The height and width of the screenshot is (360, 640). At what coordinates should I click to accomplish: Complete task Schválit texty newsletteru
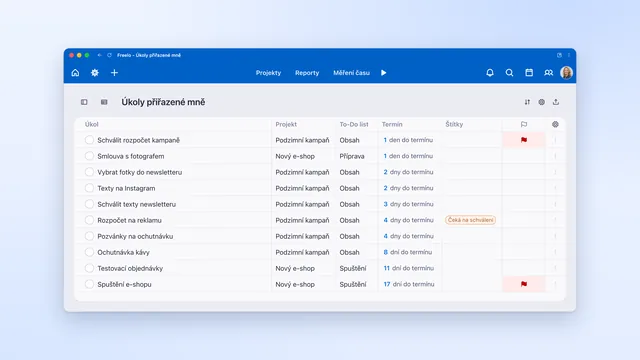(89, 204)
